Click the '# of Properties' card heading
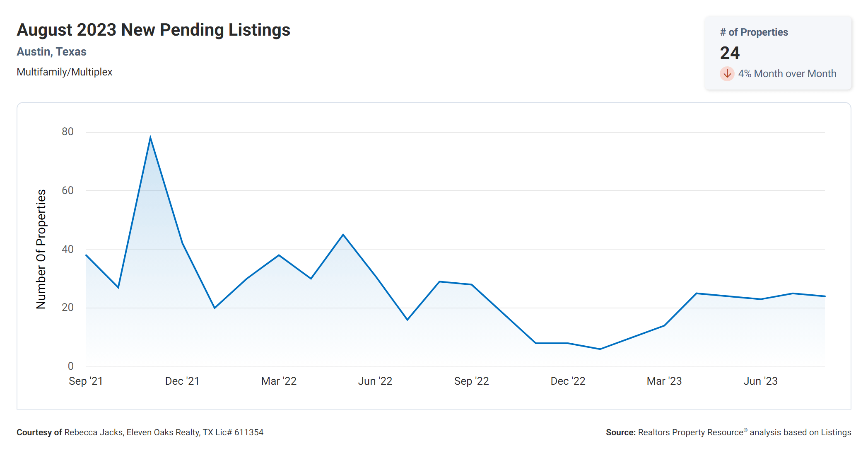Screen dimensions: 868x456 point(754,32)
